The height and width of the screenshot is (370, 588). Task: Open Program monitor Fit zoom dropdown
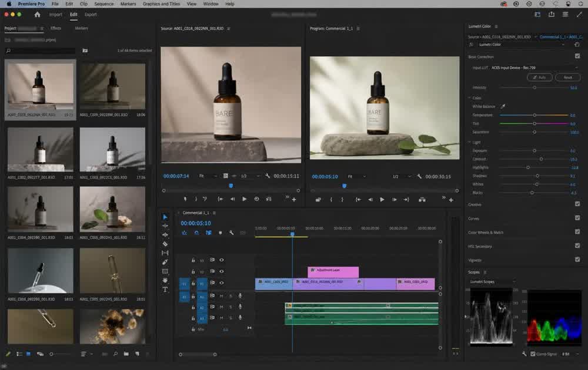click(x=356, y=176)
